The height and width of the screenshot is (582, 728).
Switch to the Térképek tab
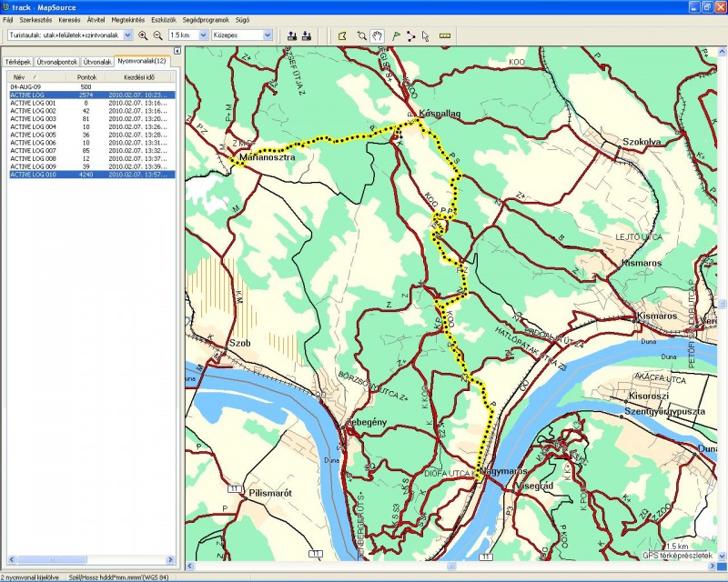pos(18,61)
